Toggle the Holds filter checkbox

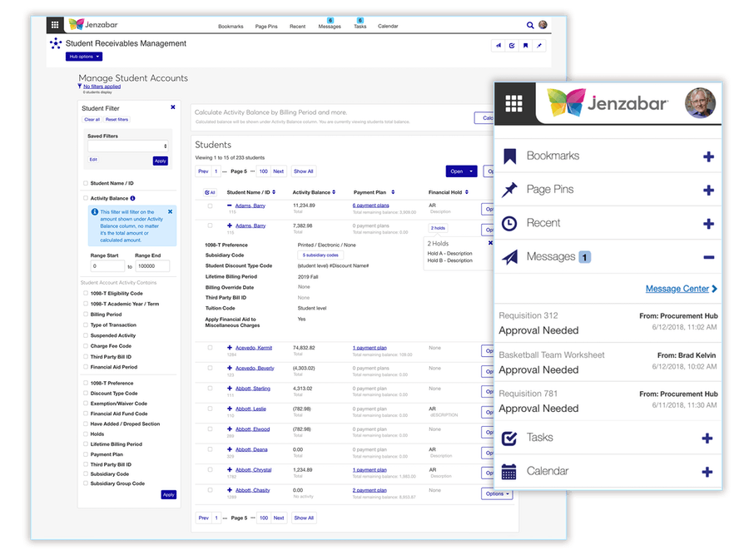pyautogui.click(x=86, y=434)
